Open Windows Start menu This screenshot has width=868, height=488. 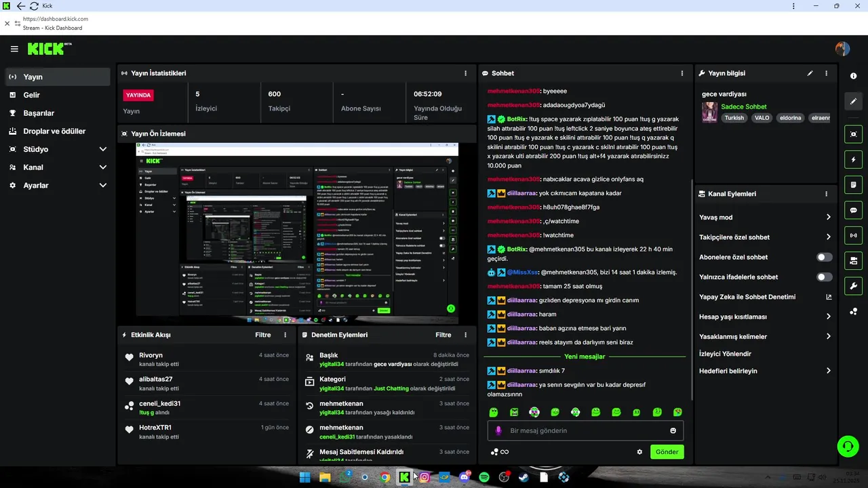click(304, 477)
